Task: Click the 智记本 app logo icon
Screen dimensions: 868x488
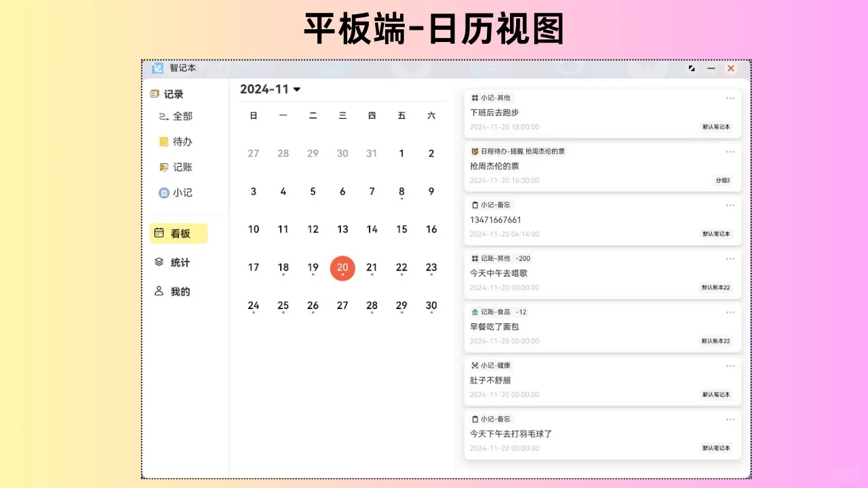Action: 157,68
